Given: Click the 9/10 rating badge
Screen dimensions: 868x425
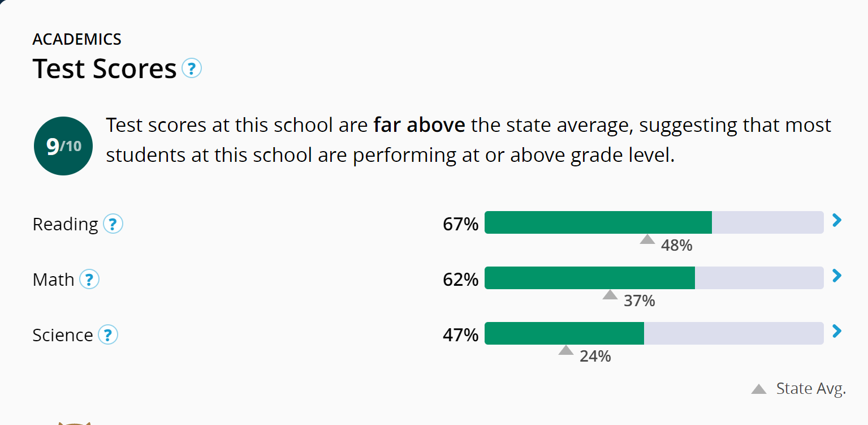Looking at the screenshot, I should (x=63, y=146).
